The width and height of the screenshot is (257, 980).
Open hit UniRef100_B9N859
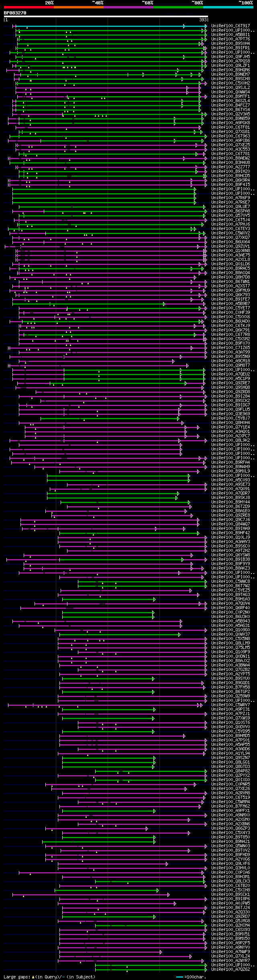point(231,119)
